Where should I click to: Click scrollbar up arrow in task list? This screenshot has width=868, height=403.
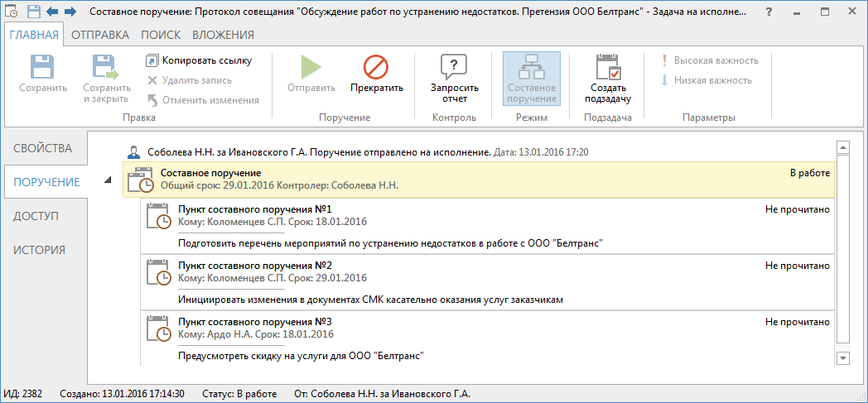pyautogui.click(x=843, y=147)
